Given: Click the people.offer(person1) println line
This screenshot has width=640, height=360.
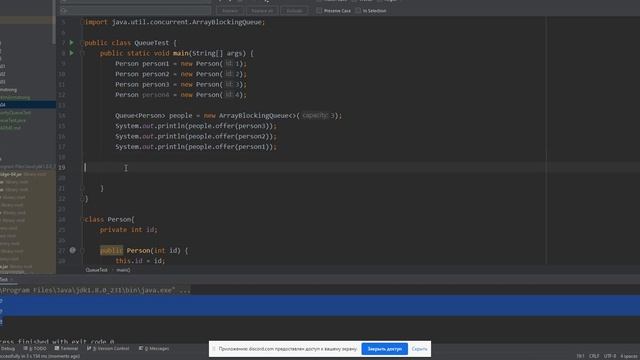Looking at the screenshot, I should coord(196,147).
